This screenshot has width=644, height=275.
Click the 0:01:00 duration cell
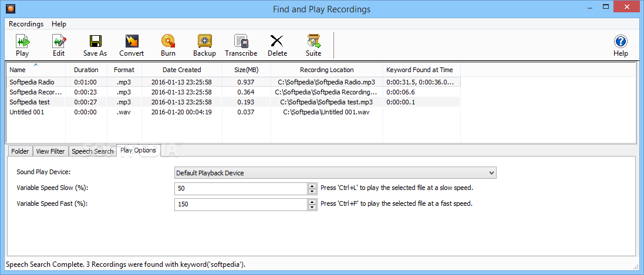(x=85, y=82)
